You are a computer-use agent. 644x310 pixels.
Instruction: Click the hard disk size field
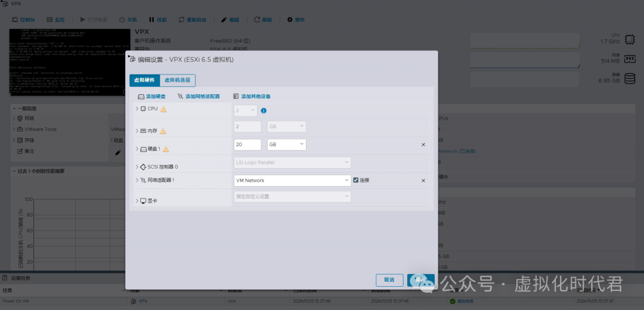click(247, 144)
